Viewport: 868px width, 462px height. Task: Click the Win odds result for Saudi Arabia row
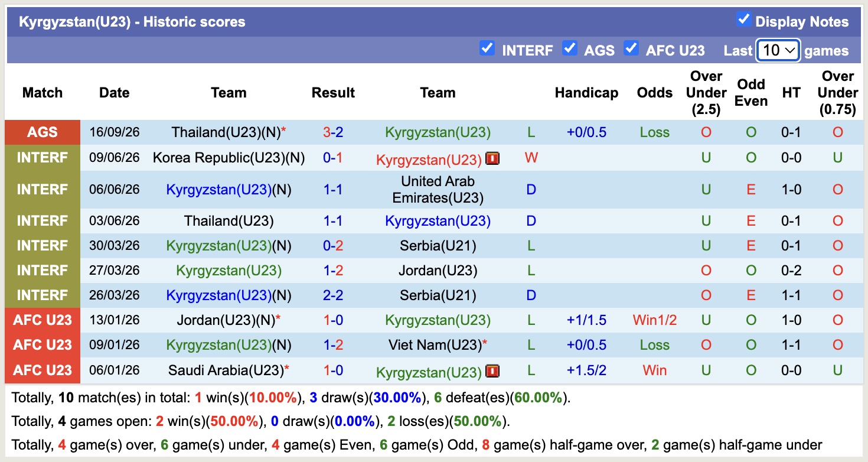[655, 370]
